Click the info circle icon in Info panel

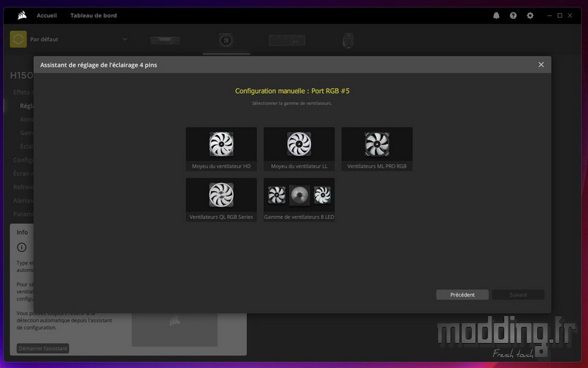[x=22, y=248]
